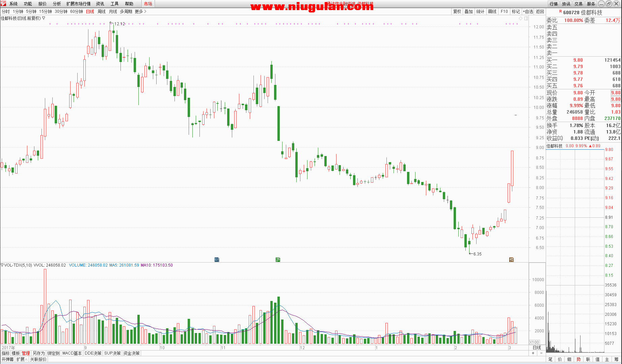Image resolution: width=622 pixels, height=364 pixels.
Task: Select the 模板 tab at bottom
Action: pos(16,353)
